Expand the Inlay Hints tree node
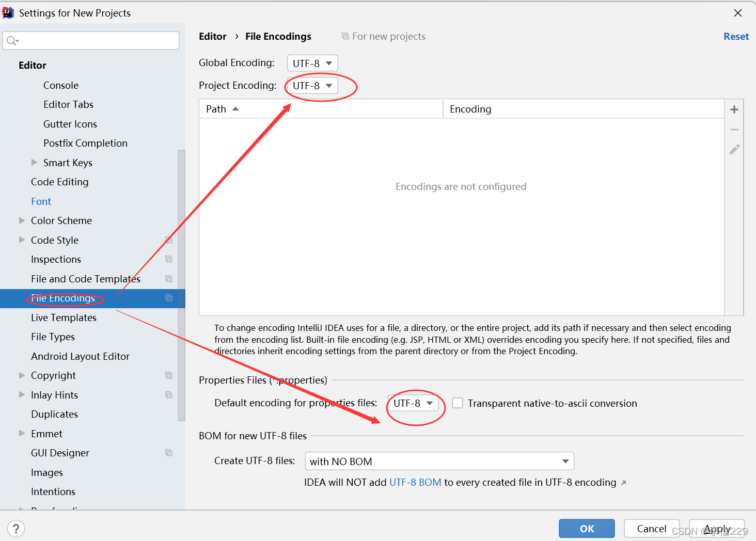 tap(22, 394)
